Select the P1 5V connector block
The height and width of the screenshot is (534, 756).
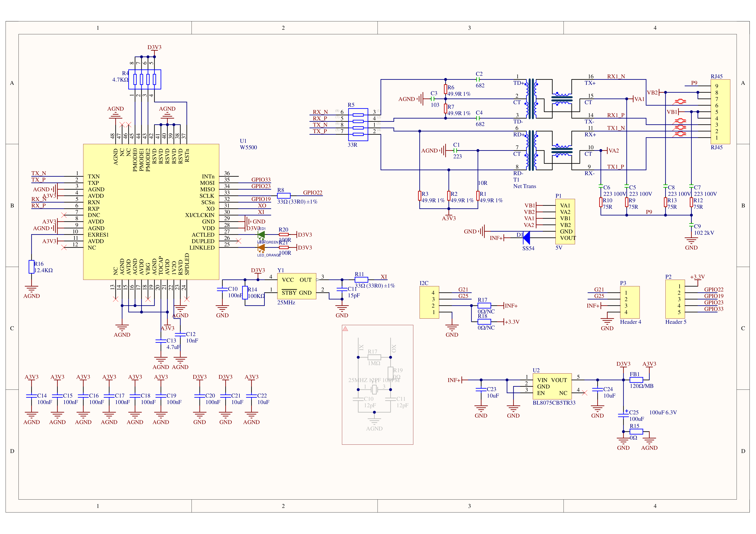pos(565,222)
